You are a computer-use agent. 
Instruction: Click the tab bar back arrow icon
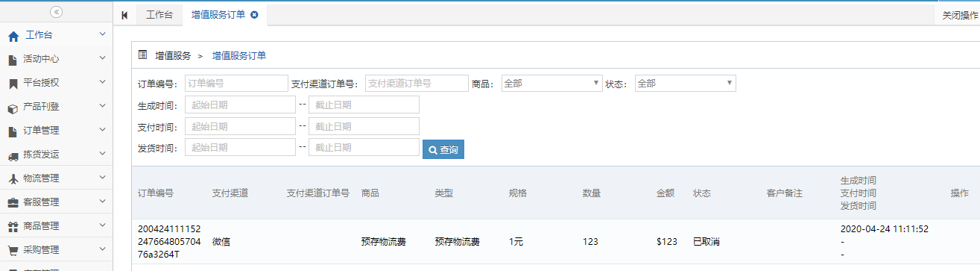124,15
